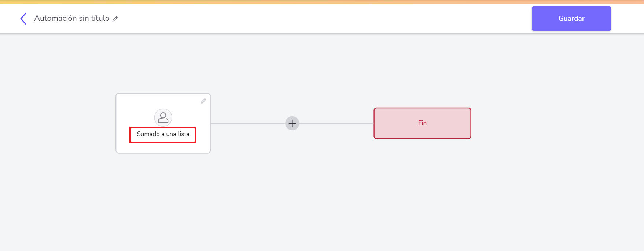Click the user avatar icon in the trigger node
This screenshot has height=251, width=644.
[x=163, y=117]
